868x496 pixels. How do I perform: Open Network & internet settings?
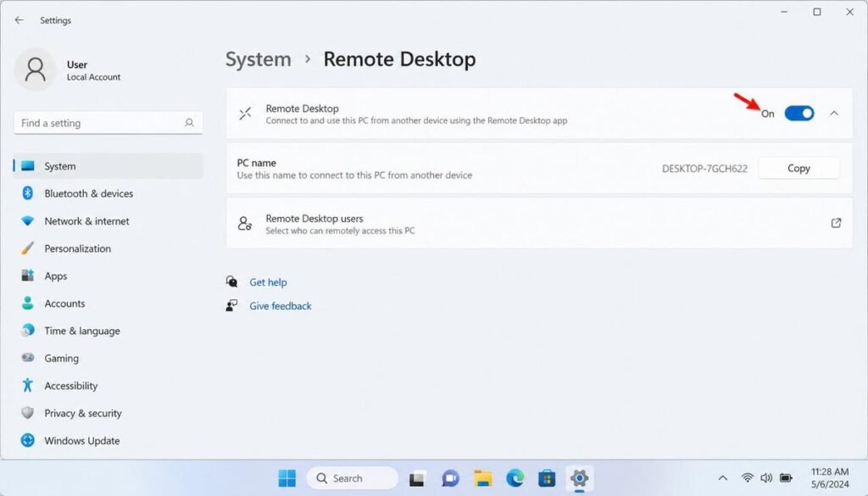click(x=108, y=221)
